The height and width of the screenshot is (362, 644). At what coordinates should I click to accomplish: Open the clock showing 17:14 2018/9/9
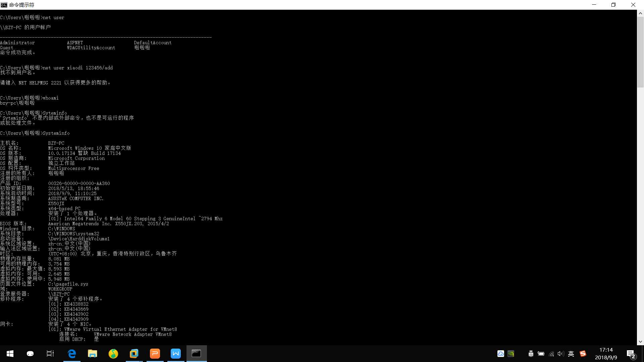point(606,354)
